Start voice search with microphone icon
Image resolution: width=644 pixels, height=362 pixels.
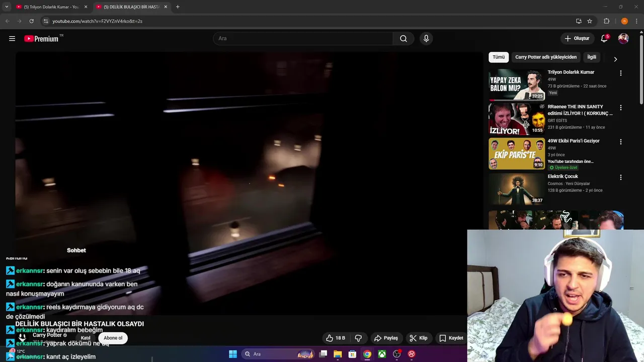(x=426, y=39)
